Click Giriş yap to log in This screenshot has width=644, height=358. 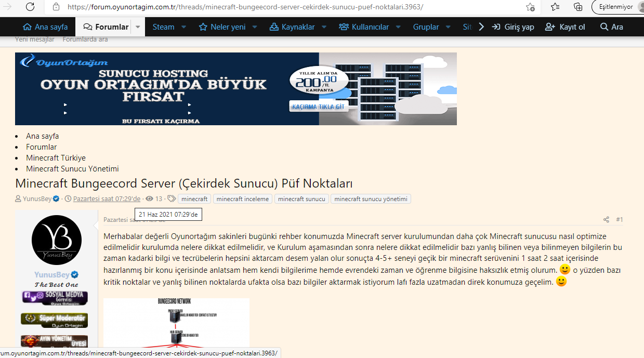click(513, 27)
